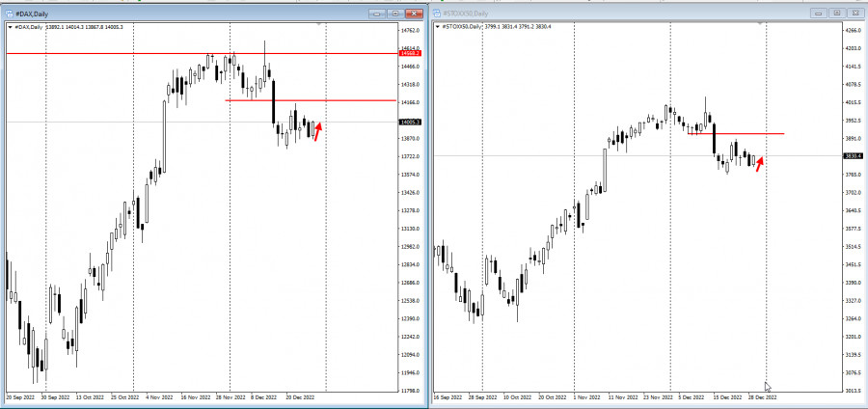Close the #STOXX50,Daily chart window
The image size is (868, 409).
tap(854, 13)
